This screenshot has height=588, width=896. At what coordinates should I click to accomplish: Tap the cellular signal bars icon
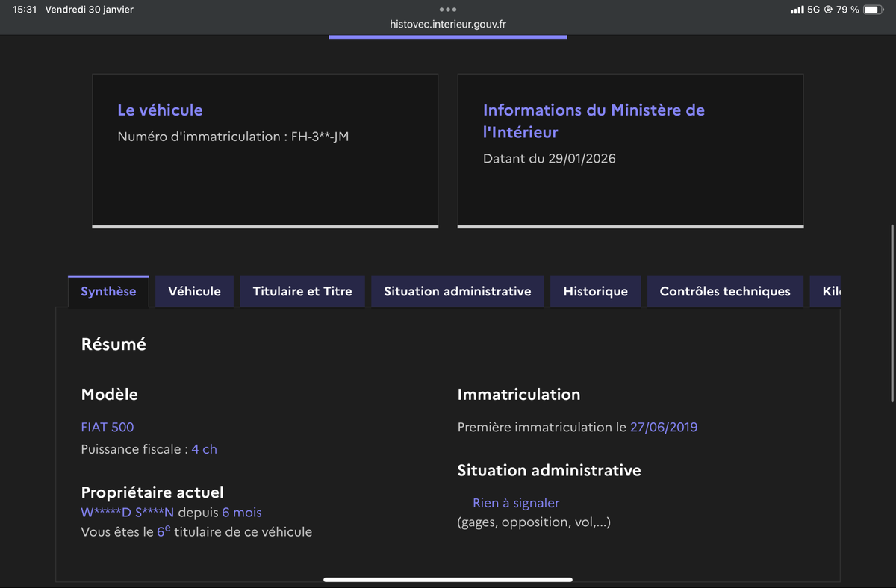[797, 10]
